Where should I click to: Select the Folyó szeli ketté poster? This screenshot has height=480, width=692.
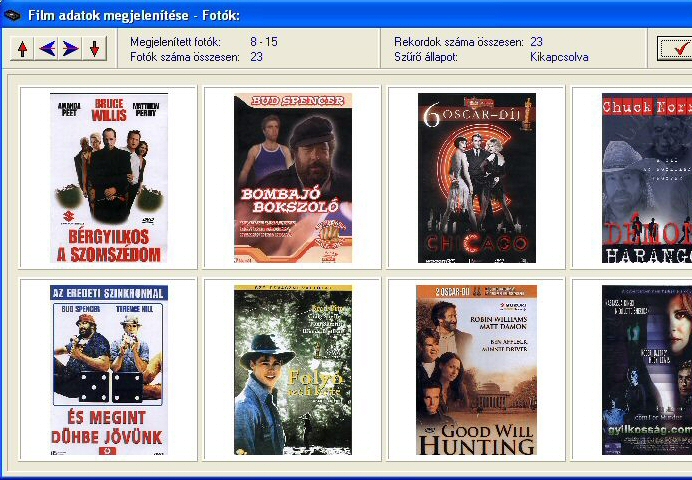pyautogui.click(x=293, y=370)
